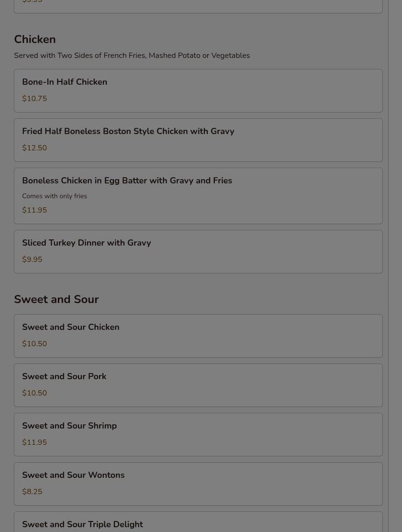Click the Sliced Turkey Dinner $9.95 price
The width and height of the screenshot is (402, 532).
click(x=32, y=260)
